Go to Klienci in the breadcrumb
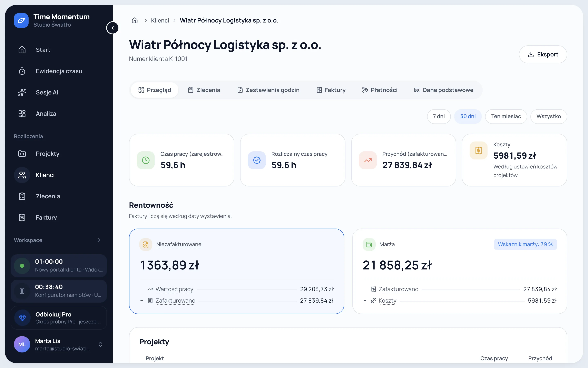The height and width of the screenshot is (368, 588). coord(160,20)
